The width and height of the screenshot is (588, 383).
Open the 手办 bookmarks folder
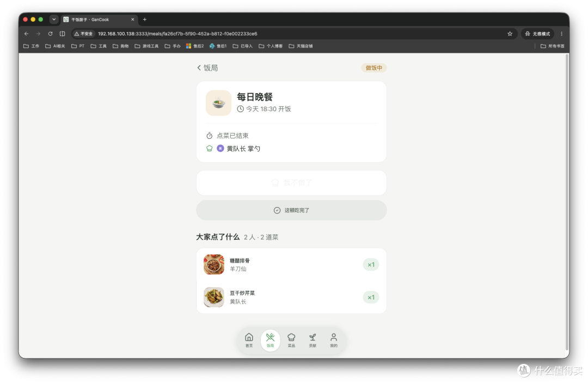(x=173, y=46)
